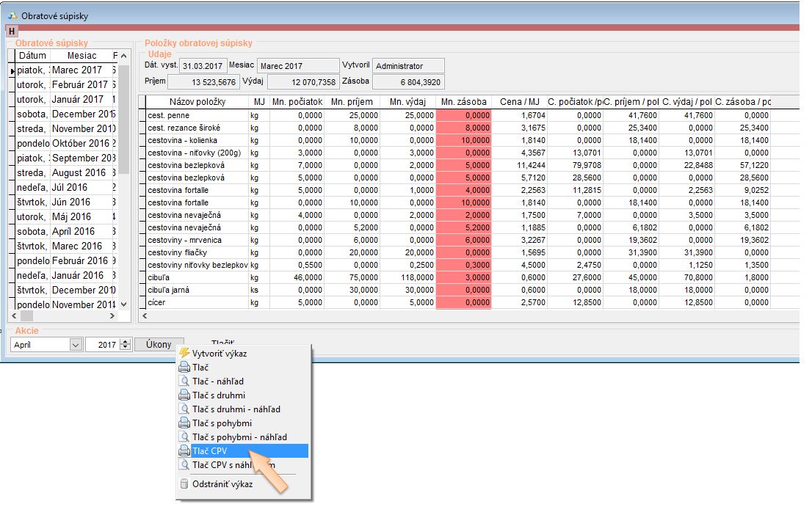
Task: Click the magnifier icon for Tlač - náhľad
Action: tap(184, 381)
